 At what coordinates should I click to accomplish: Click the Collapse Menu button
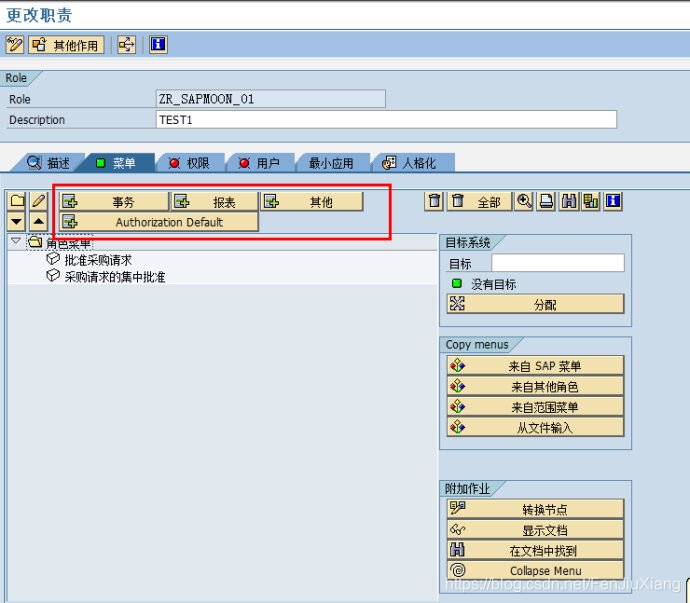coord(536,570)
